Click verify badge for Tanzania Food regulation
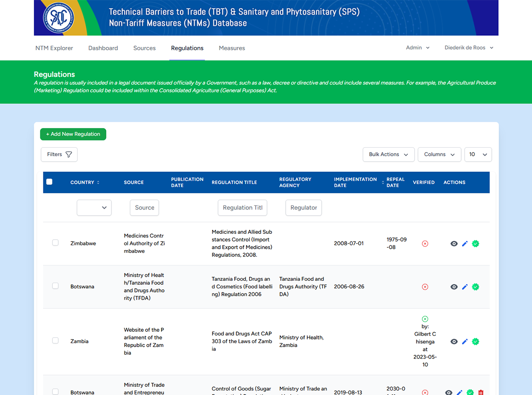 pyautogui.click(x=476, y=287)
